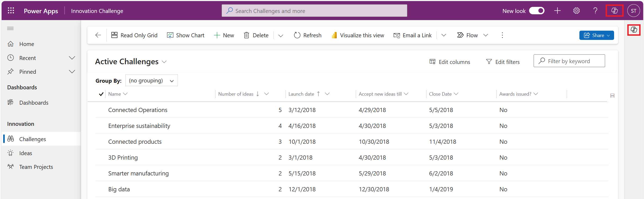644x199 pixels.
Task: Click the save grid icon at right
Action: coord(612,96)
